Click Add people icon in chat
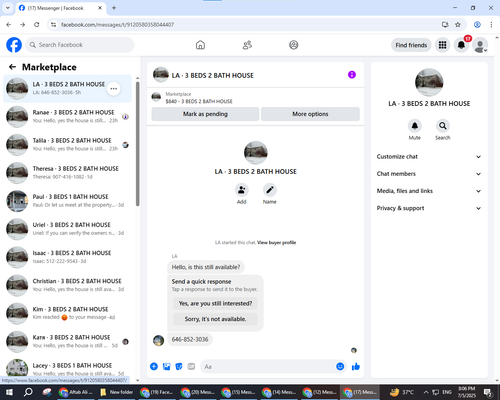Screen dimensions: 500x400 point(241,190)
